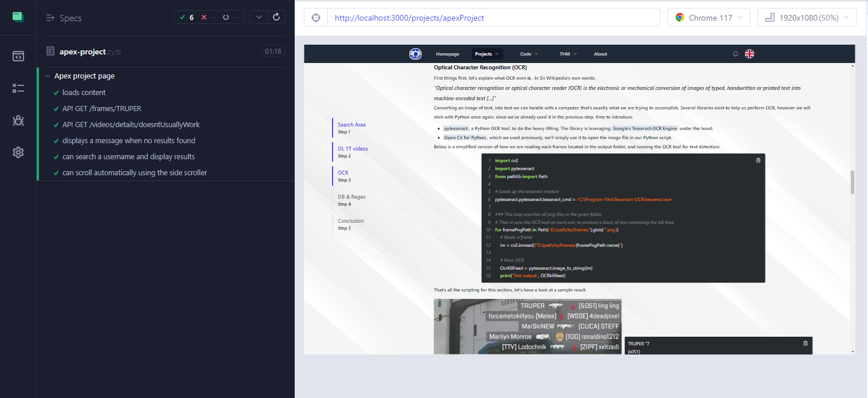868x398 pixels.
Task: Open the Chrome 117 browser dropdown
Action: 709,18
